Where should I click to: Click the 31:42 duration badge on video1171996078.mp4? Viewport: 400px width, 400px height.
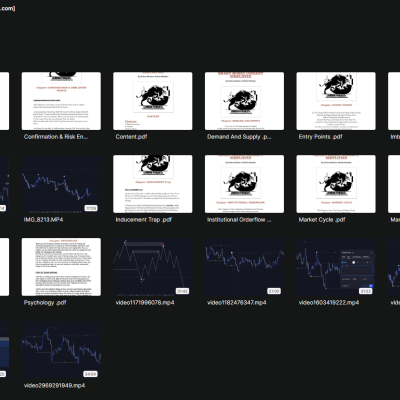pos(182,291)
